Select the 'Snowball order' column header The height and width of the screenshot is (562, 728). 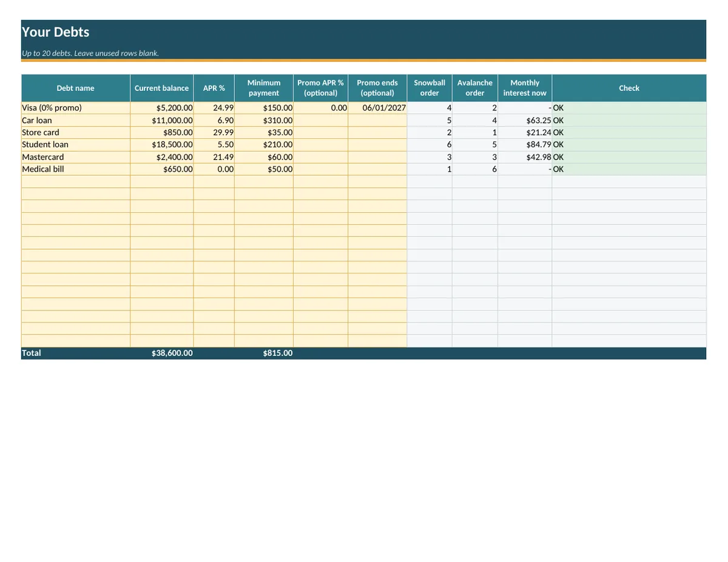click(430, 88)
